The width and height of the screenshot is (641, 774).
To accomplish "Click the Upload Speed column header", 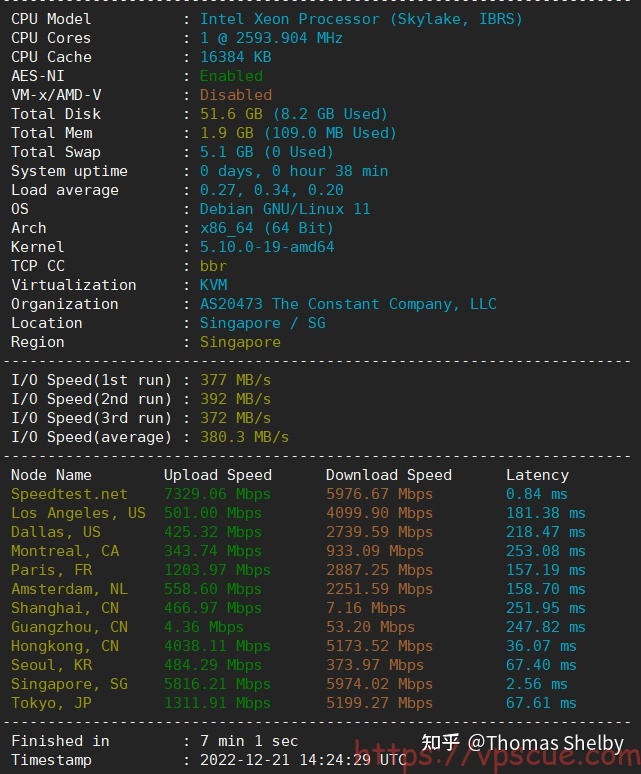I will tap(218, 475).
